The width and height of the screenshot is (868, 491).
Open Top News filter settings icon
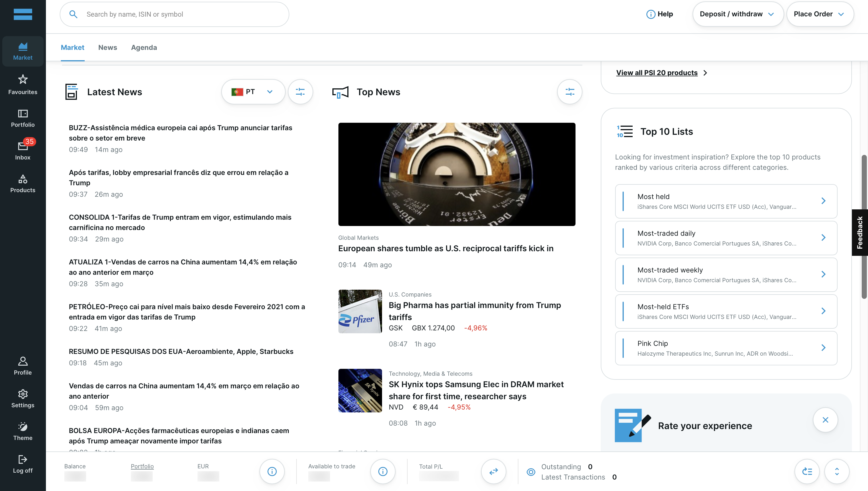coord(569,92)
